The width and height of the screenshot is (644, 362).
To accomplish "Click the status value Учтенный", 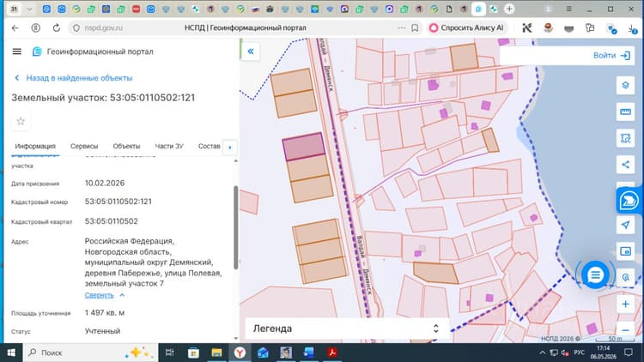I will [x=103, y=331].
